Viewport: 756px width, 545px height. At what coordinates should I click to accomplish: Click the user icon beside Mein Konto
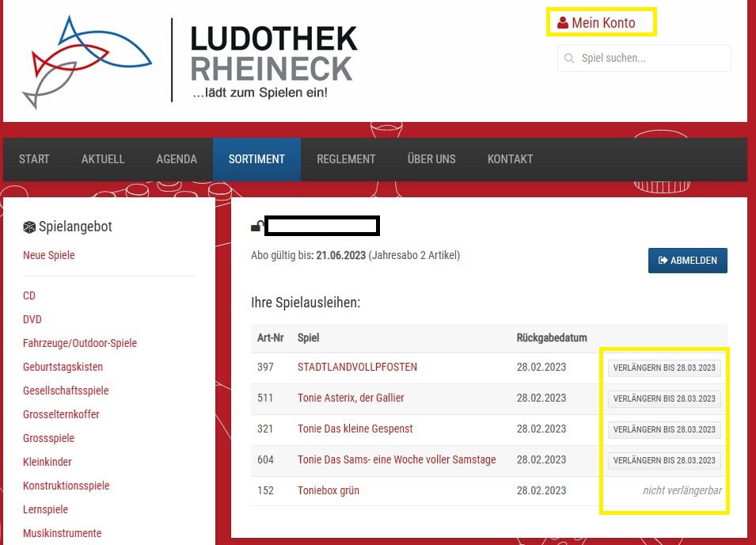(x=562, y=23)
